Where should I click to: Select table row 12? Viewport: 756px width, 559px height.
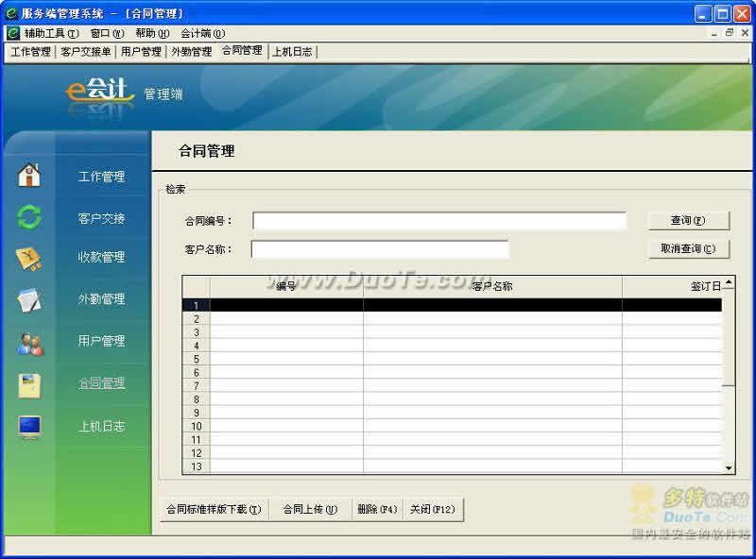[453, 453]
